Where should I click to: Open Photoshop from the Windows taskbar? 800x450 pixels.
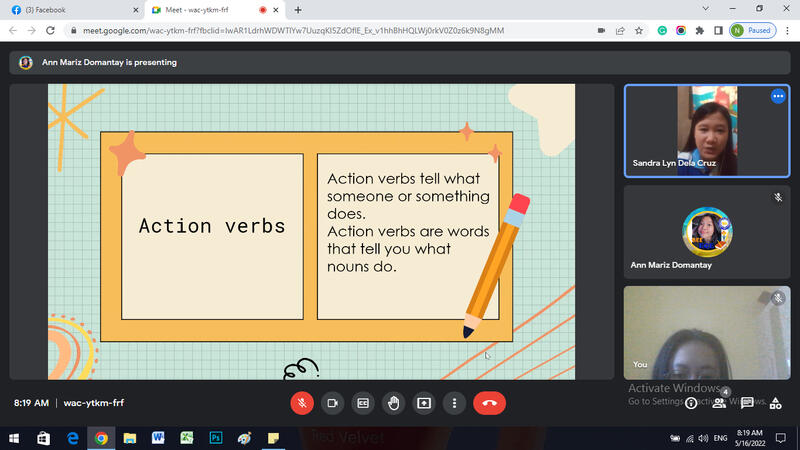215,438
